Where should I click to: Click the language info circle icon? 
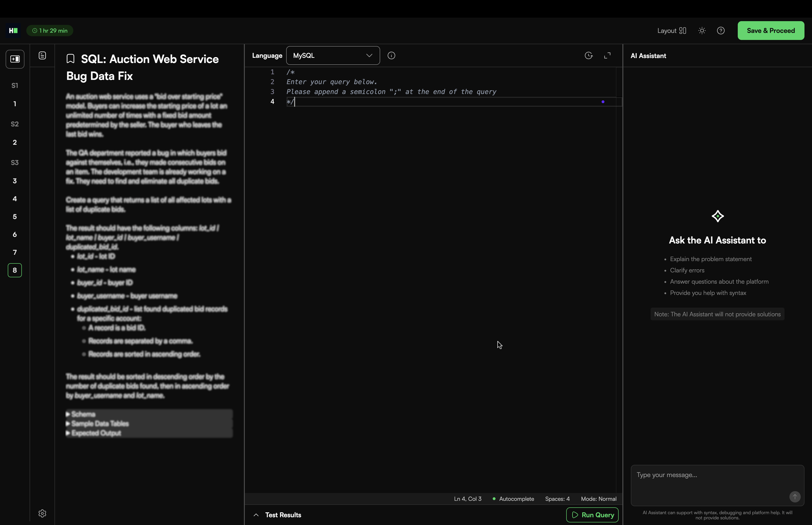click(391, 55)
